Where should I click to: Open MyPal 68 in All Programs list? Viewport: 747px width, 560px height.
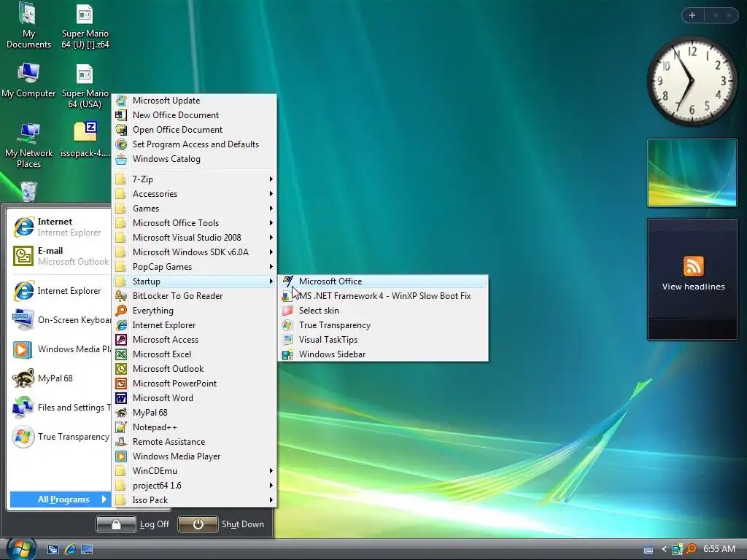point(194,413)
